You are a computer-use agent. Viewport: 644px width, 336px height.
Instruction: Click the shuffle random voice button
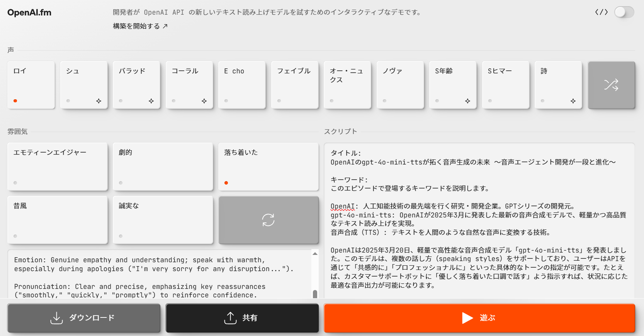612,85
